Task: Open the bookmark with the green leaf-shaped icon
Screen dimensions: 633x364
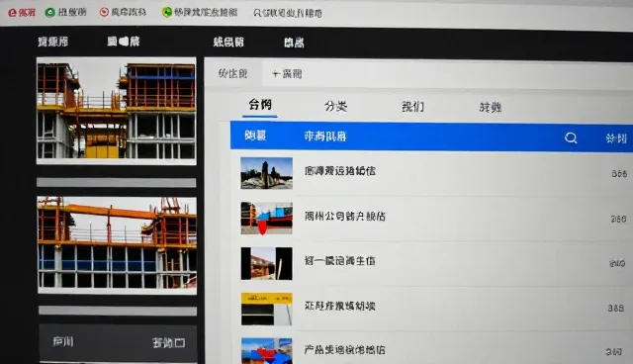Action: tap(200, 13)
